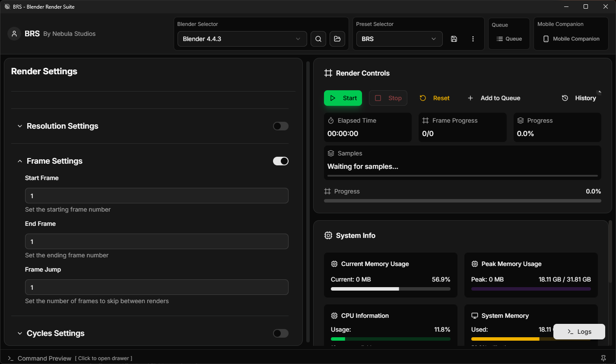
Task: Click the Samples progress bar
Action: point(463,176)
